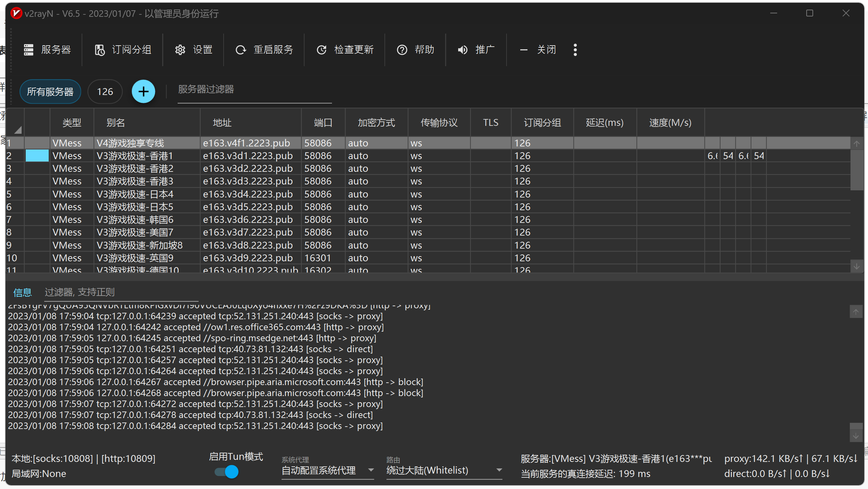Click the 重启服务 restart service icon
This screenshot has height=489, width=868.
coord(241,50)
